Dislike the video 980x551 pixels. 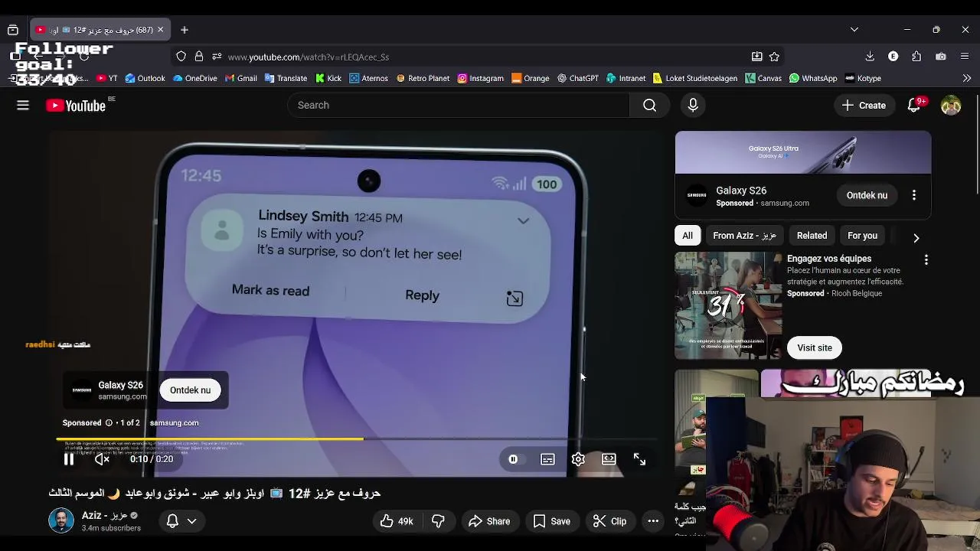click(x=438, y=521)
